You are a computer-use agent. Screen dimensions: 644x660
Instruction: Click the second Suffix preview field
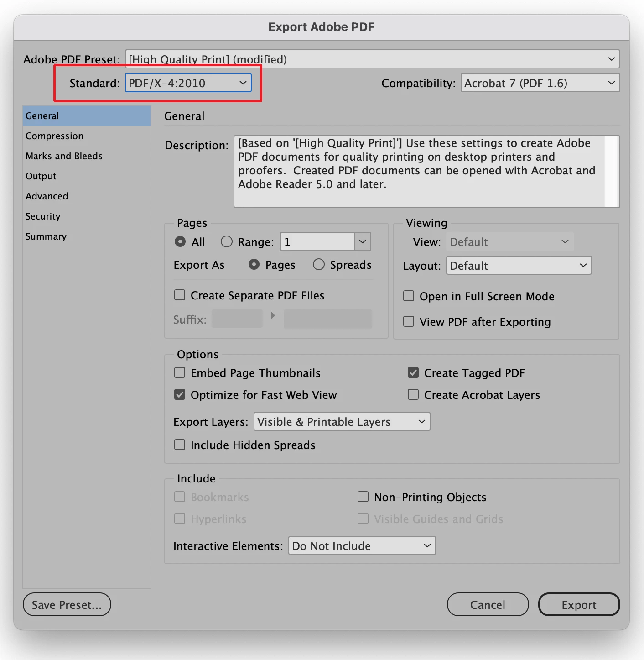pyautogui.click(x=328, y=319)
